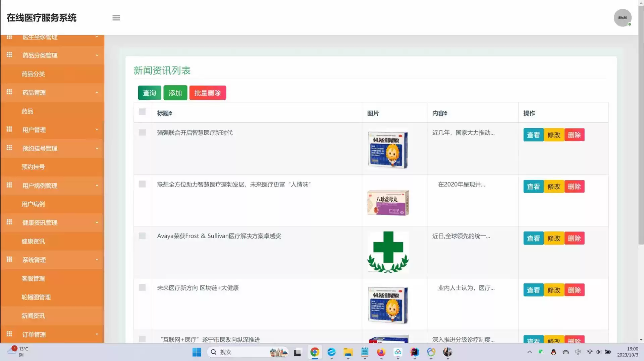Open 轮播图管理 submenu item

click(36, 297)
